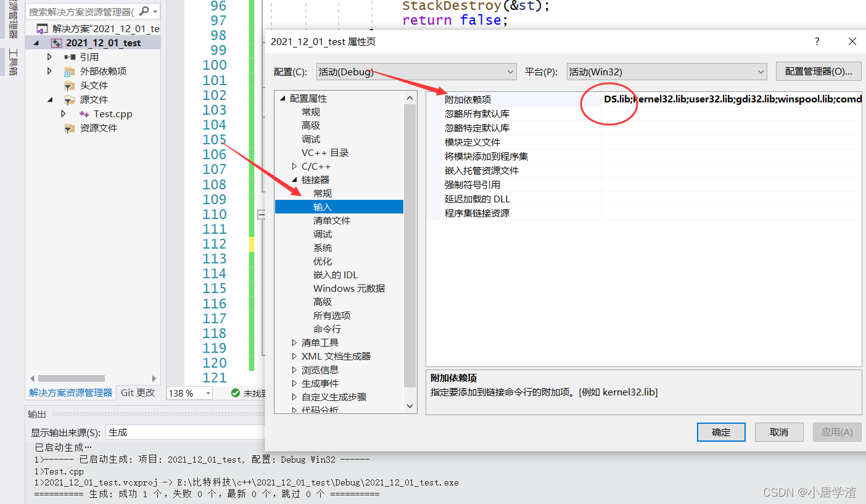
Task: Click the 外部依赖项 icon
Action: (70, 71)
